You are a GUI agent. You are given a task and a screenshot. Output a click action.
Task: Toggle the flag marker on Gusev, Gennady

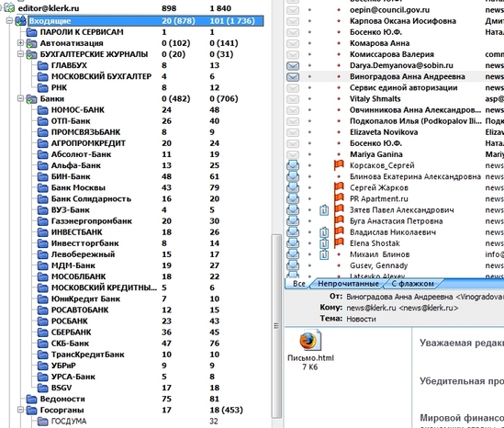(339, 265)
